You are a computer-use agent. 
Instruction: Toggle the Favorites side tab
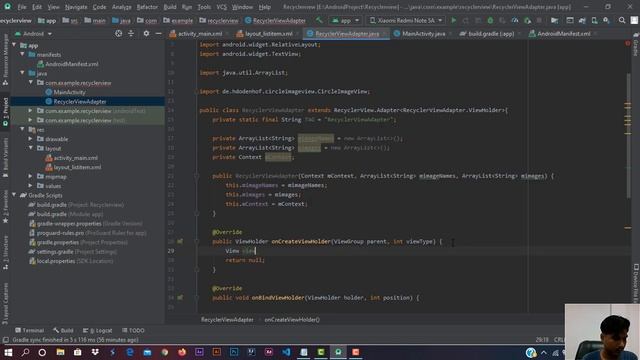click(5, 207)
